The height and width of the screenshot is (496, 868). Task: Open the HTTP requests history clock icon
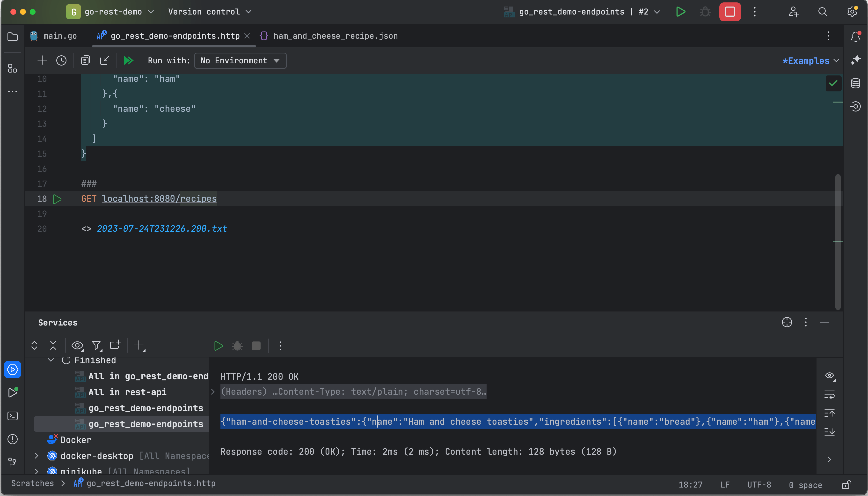(61, 60)
